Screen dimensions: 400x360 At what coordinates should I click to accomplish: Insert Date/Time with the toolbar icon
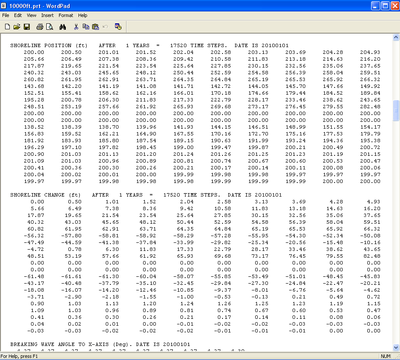(x=118, y=27)
